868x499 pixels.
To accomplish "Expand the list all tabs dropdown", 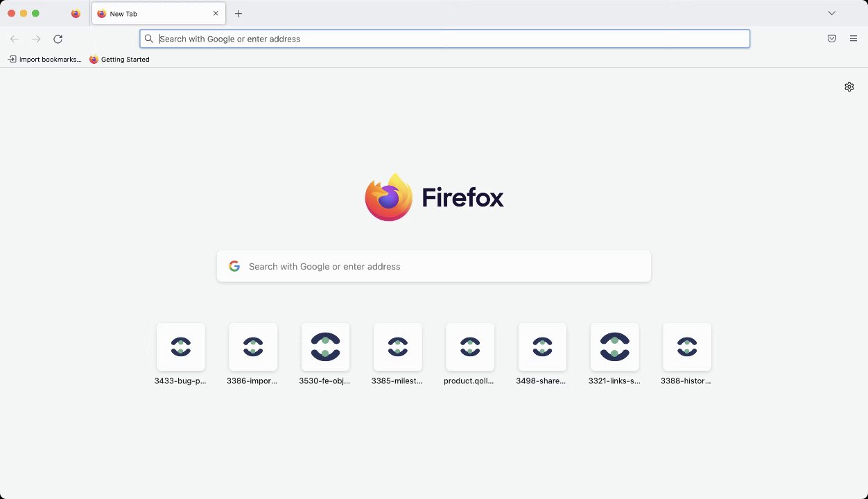I will (x=831, y=13).
